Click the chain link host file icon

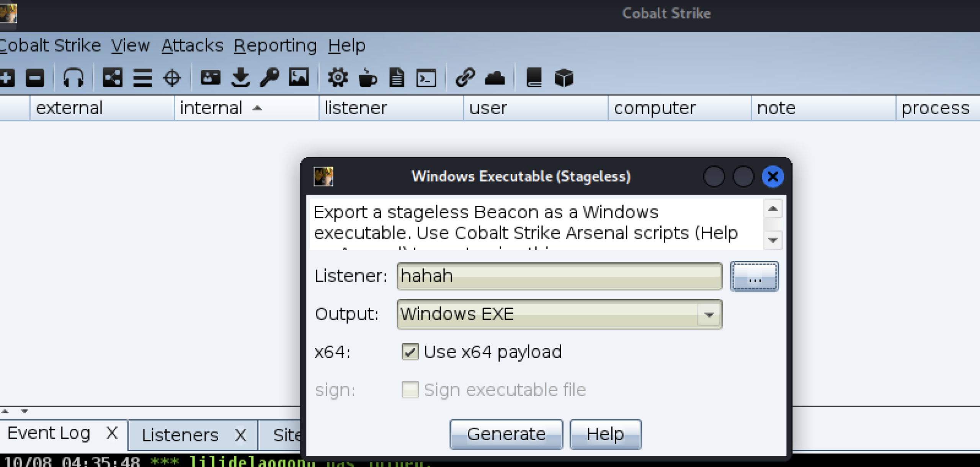[465, 78]
